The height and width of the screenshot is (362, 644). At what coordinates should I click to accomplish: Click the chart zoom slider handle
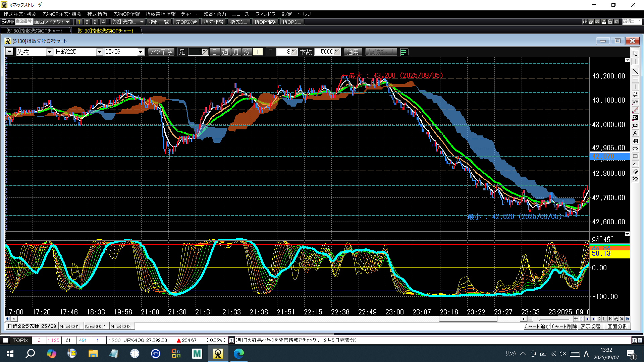click(539, 319)
